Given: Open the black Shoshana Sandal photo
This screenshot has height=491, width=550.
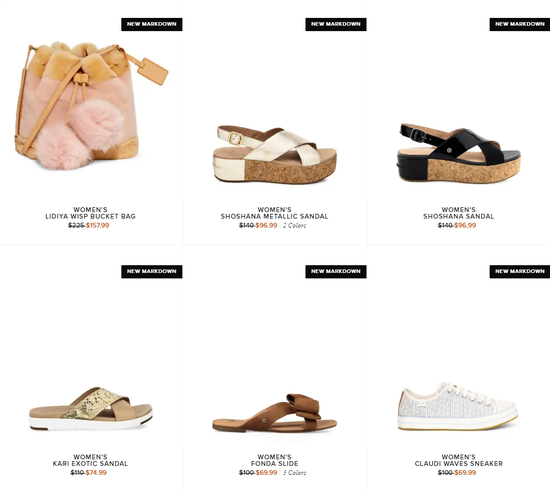Looking at the screenshot, I should coord(459,153).
